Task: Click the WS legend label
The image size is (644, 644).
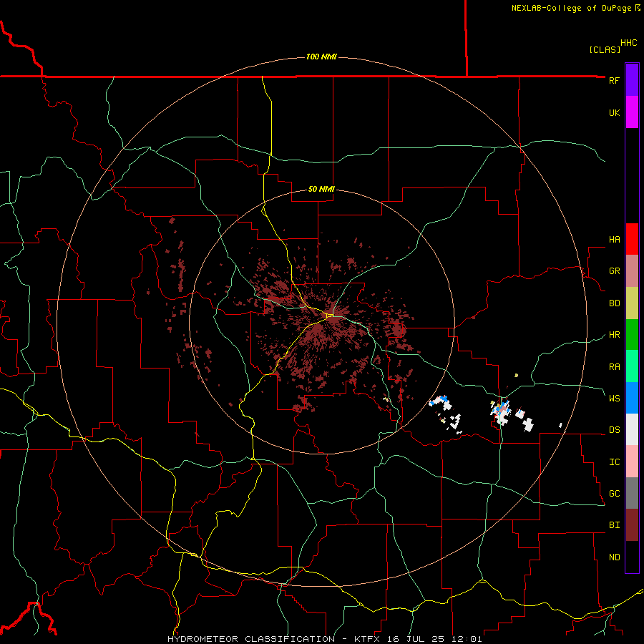Action: (614, 399)
